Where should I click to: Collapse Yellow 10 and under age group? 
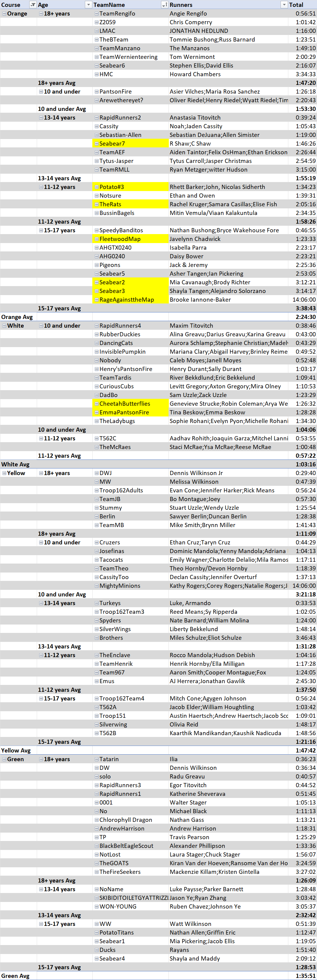[x=41, y=542]
